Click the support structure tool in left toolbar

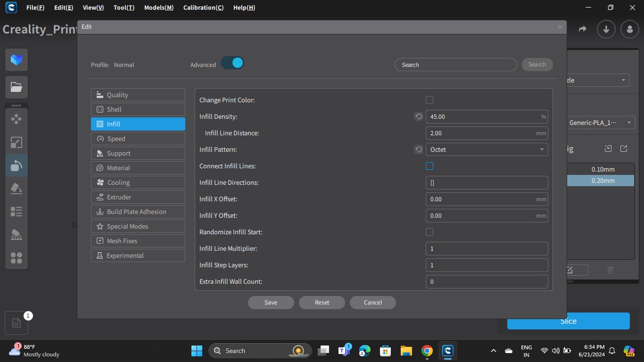click(17, 235)
